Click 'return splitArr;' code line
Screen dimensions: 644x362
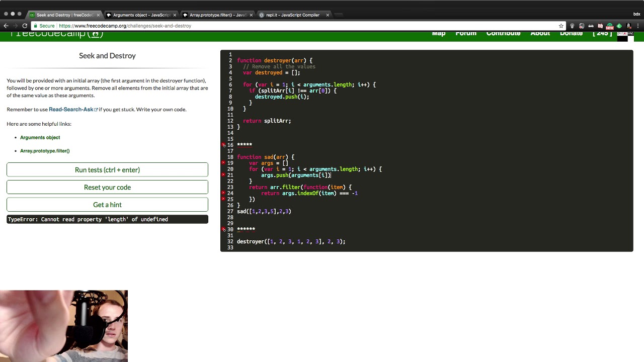[267, 121]
